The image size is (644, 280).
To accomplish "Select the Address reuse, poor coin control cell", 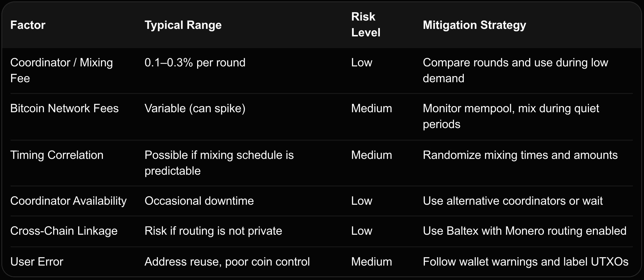I will pyautogui.click(x=227, y=262).
